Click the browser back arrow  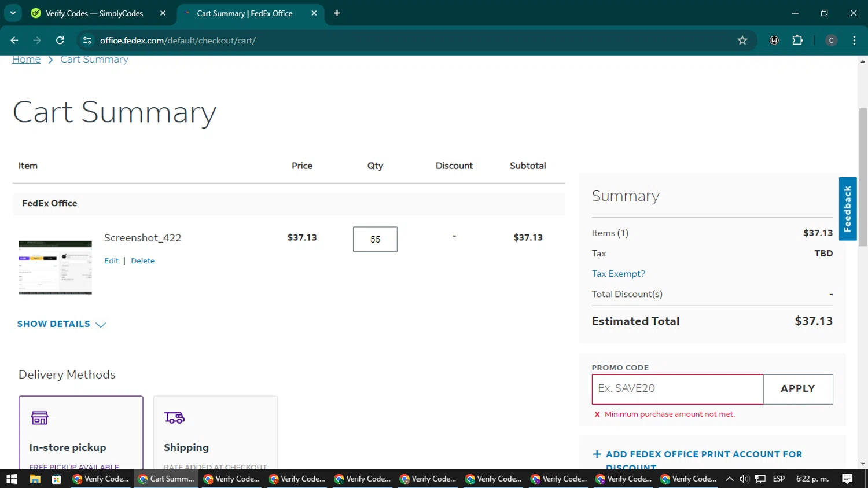point(14,41)
